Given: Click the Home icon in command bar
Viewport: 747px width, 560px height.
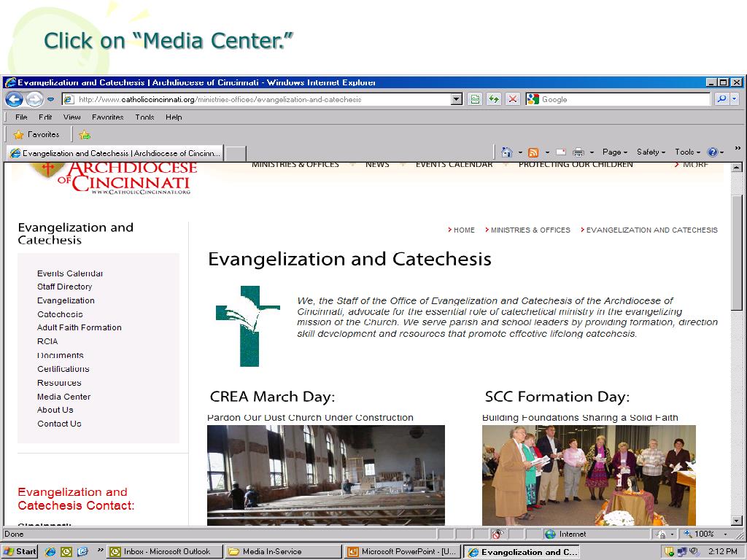Looking at the screenshot, I should tap(507, 152).
